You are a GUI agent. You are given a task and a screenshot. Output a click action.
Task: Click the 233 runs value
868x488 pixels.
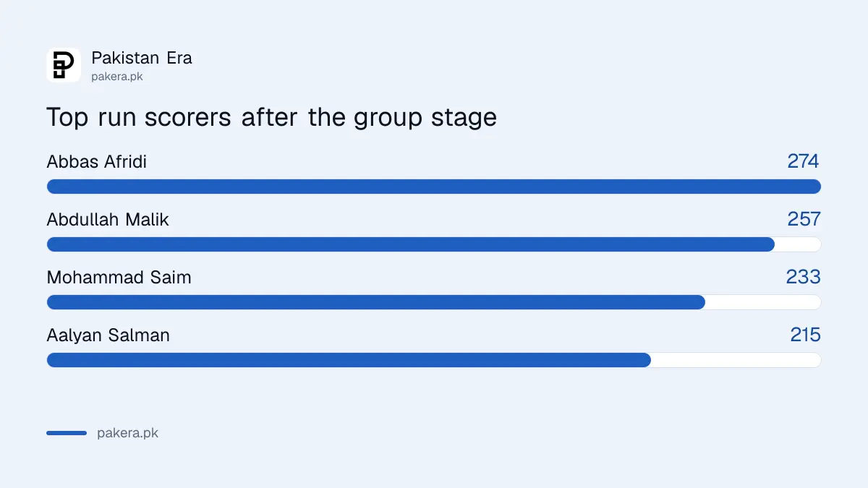pyautogui.click(x=804, y=277)
